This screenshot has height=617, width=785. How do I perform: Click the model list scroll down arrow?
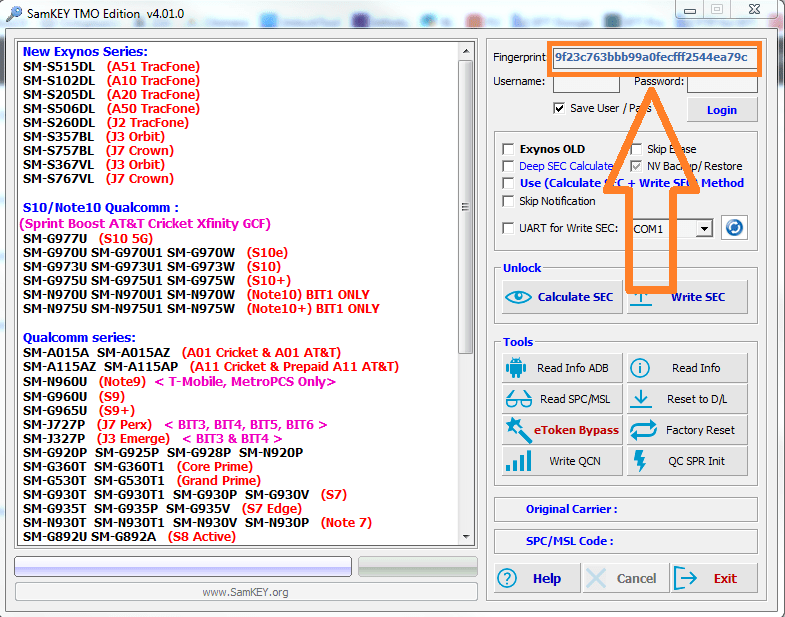pos(466,537)
